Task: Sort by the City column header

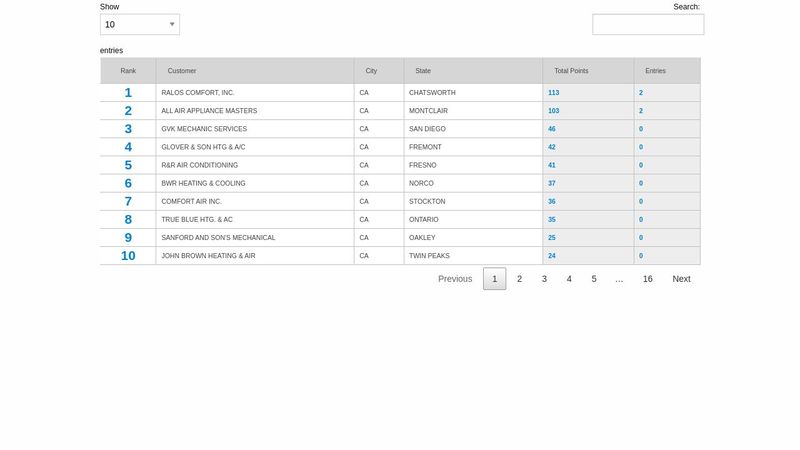Action: click(x=371, y=71)
